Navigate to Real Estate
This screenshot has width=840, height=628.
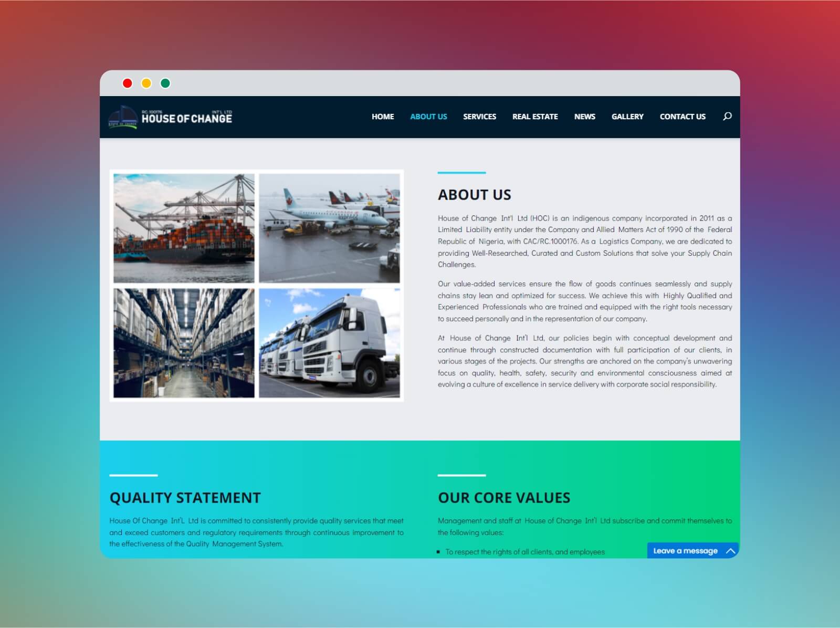(x=535, y=117)
